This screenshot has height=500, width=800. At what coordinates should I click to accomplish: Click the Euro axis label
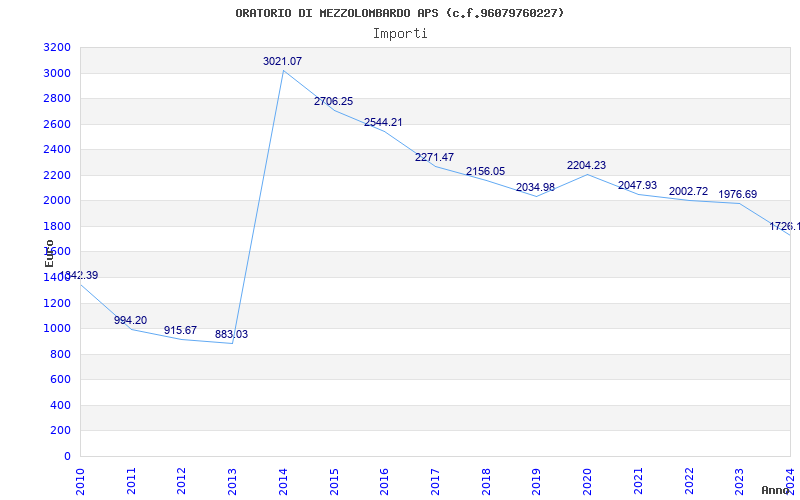coord(49,253)
